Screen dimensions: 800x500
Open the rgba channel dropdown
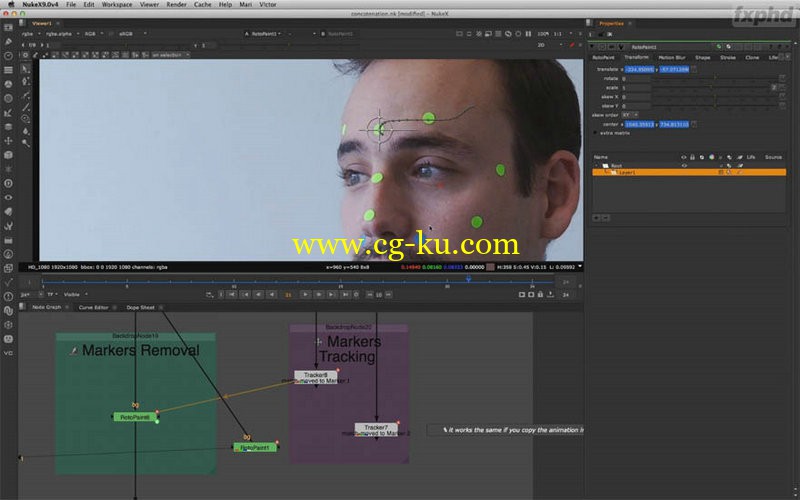pos(30,34)
